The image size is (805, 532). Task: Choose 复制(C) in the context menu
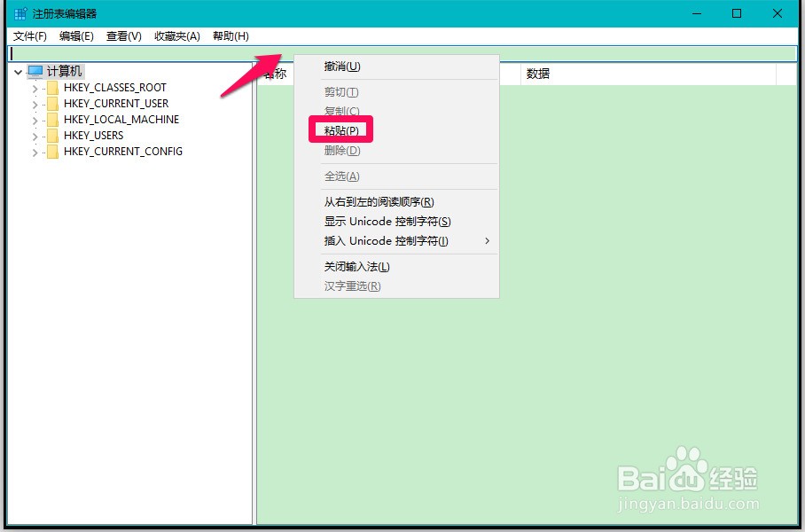click(x=395, y=111)
